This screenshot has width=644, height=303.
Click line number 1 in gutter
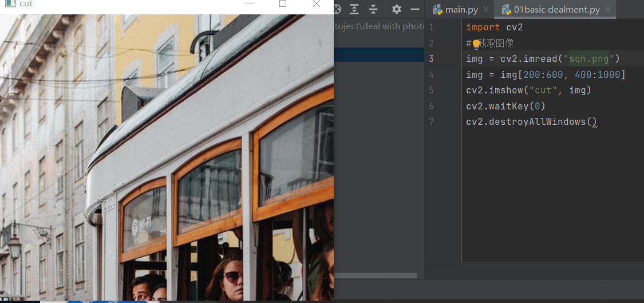[x=431, y=27]
